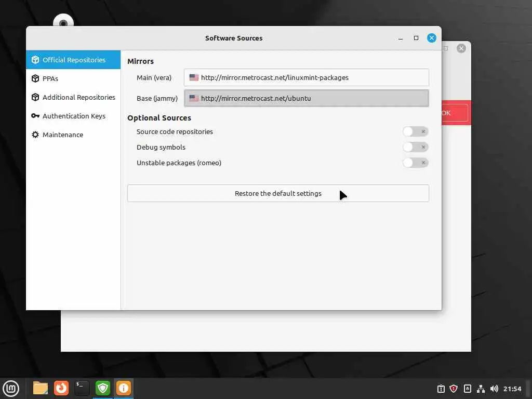Click the flag icon in Base mirror field

(x=194, y=98)
